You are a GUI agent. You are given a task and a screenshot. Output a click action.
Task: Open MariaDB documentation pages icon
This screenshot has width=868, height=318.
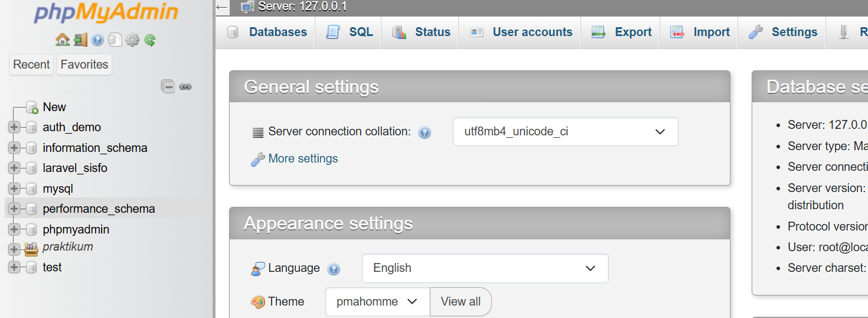[x=115, y=40]
